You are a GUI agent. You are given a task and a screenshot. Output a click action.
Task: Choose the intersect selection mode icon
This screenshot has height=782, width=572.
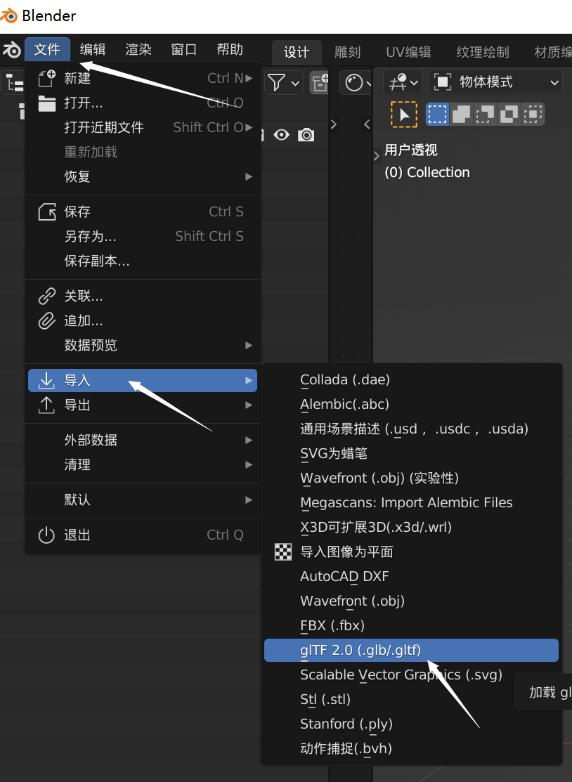pyautogui.click(x=533, y=114)
